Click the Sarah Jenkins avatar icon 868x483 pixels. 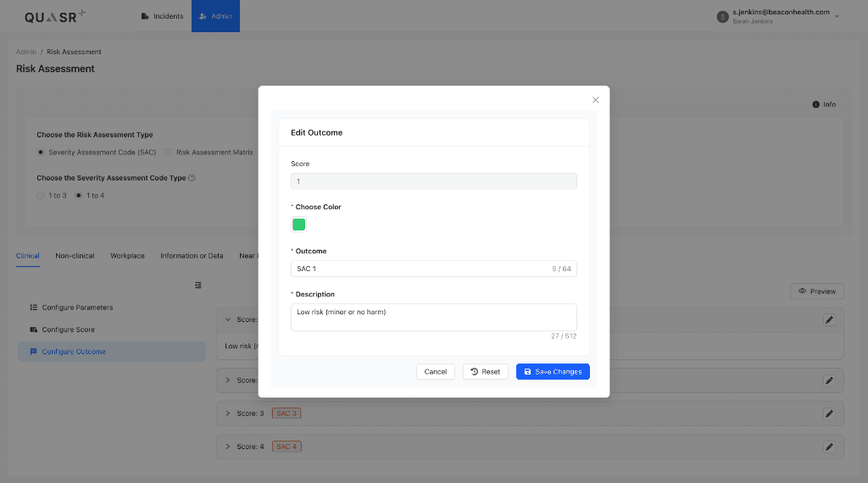(x=722, y=17)
